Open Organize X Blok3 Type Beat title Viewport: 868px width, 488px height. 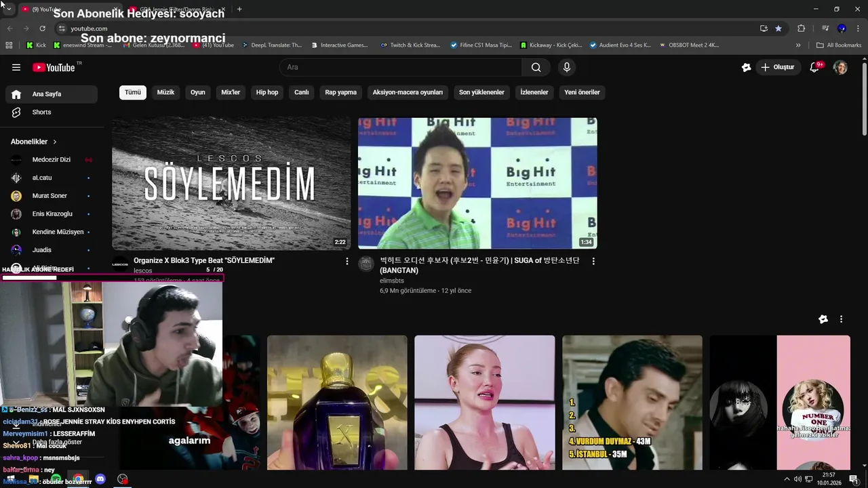pos(204,260)
